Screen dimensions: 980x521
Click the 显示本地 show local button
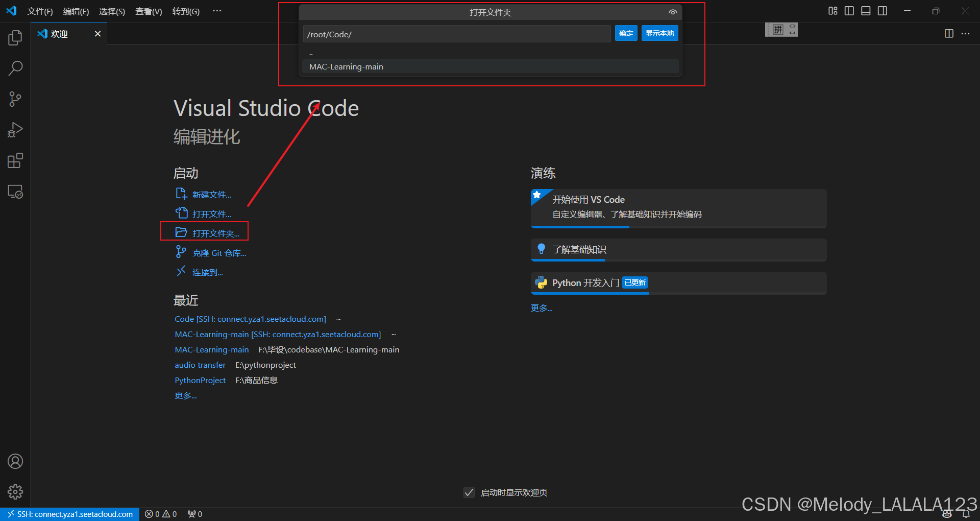[659, 33]
